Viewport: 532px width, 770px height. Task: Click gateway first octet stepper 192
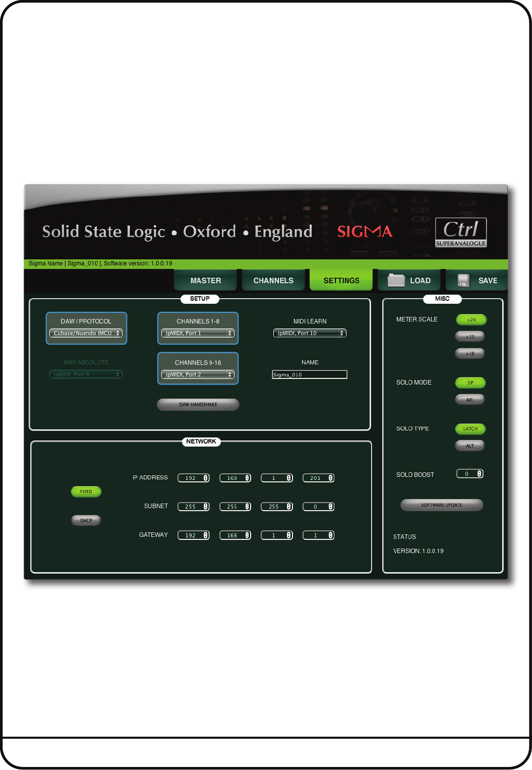click(194, 535)
